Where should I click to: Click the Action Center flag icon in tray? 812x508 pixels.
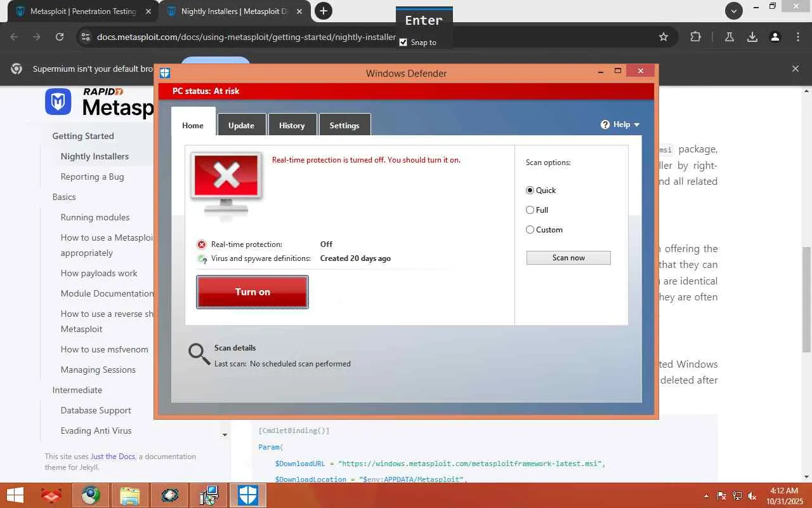pos(722,496)
